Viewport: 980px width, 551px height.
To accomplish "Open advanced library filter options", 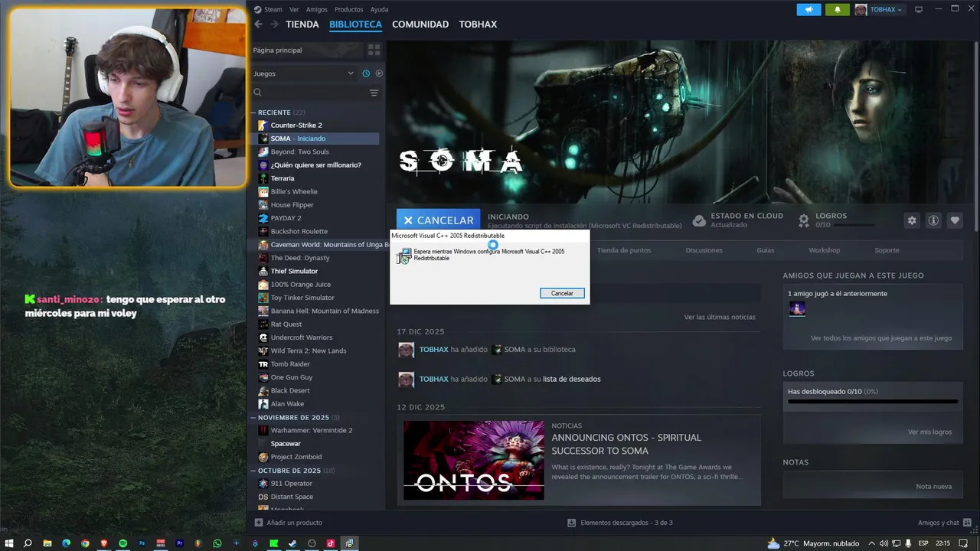I will pyautogui.click(x=374, y=93).
